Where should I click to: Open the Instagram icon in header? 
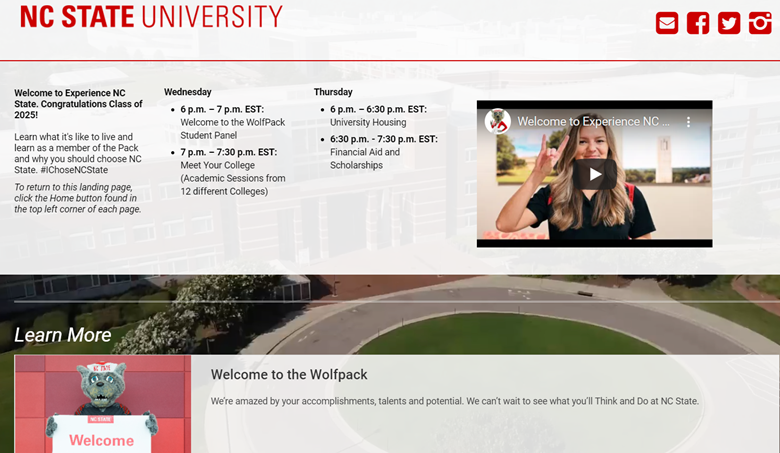(x=760, y=23)
